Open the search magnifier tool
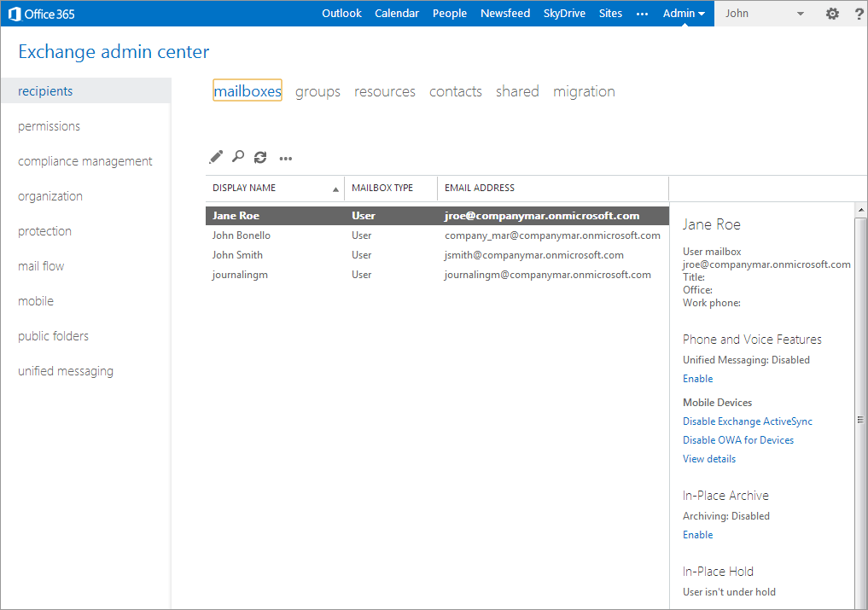The width and height of the screenshot is (868, 610). [x=238, y=157]
